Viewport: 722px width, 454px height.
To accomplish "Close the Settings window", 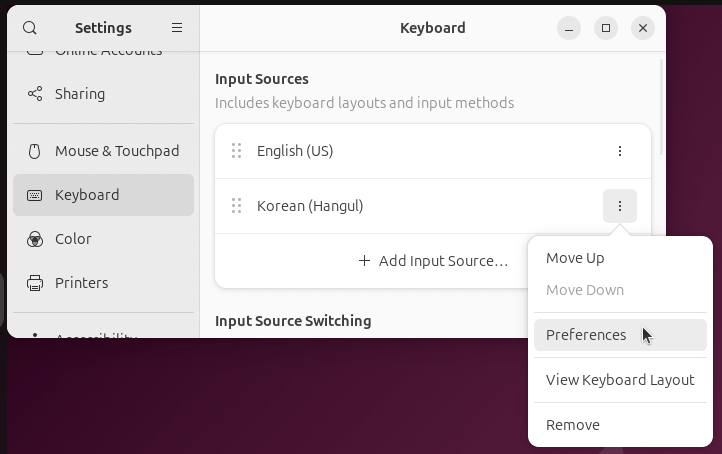I will (643, 28).
